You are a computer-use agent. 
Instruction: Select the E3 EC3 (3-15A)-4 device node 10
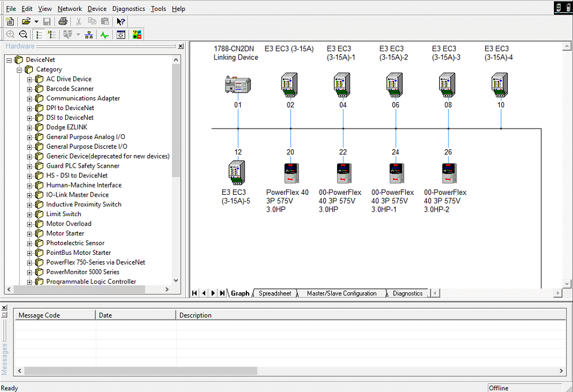coord(500,85)
